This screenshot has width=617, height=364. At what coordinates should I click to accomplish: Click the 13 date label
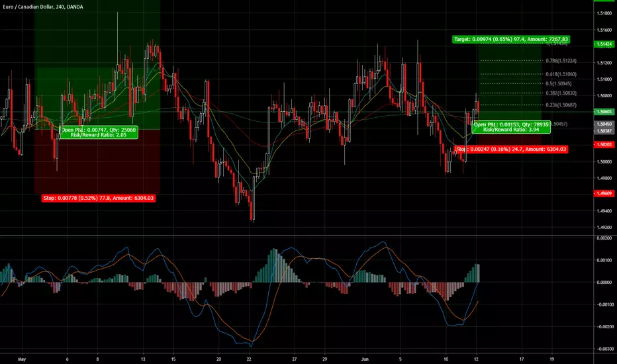(143, 359)
